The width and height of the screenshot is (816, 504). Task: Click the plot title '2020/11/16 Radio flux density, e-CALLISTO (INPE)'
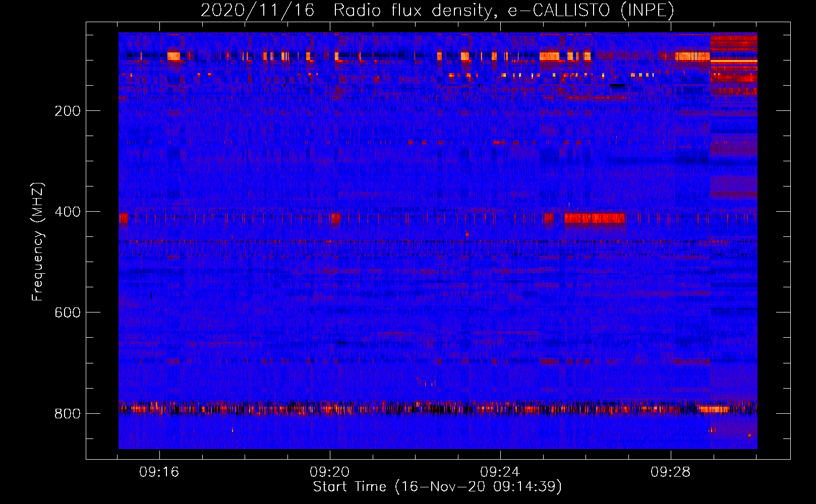(x=437, y=10)
